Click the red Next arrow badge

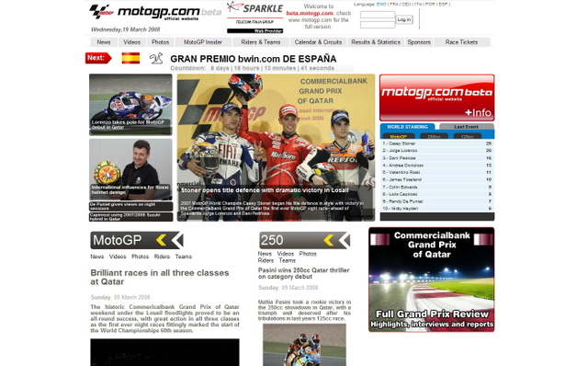pos(98,58)
